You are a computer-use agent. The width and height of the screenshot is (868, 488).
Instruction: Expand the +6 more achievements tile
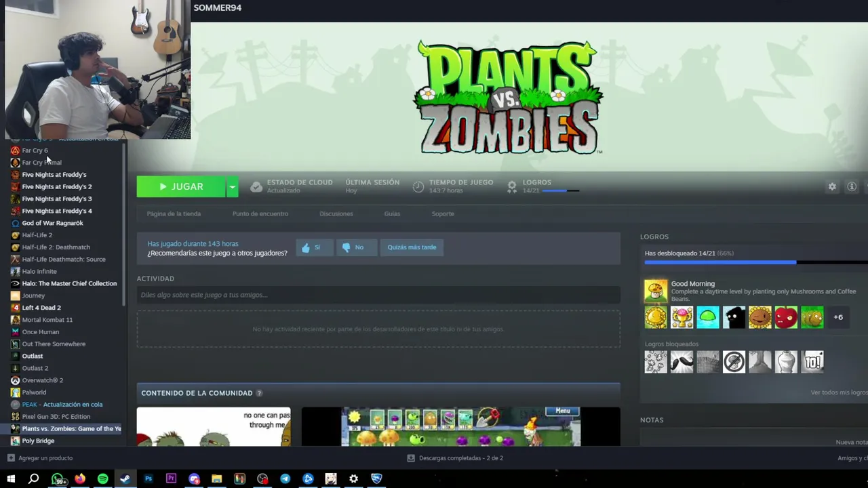coord(838,317)
